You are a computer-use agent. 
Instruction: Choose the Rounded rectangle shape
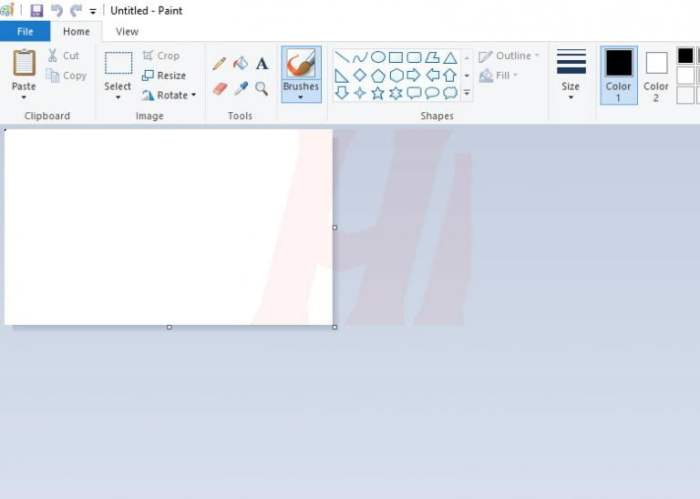click(414, 57)
